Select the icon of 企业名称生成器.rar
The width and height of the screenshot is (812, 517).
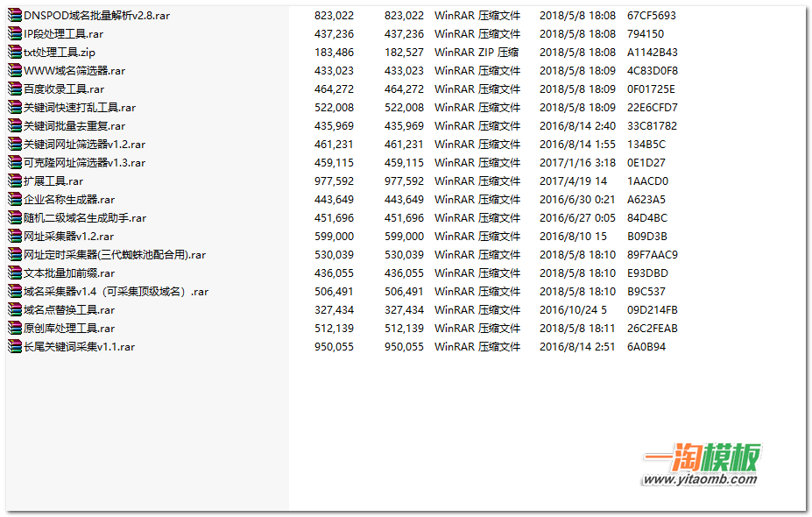(15, 200)
